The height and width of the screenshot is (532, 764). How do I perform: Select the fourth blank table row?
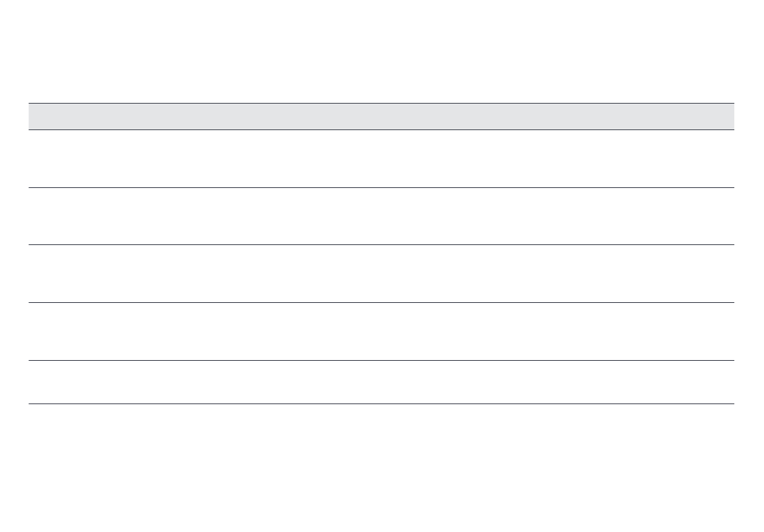tap(381, 331)
